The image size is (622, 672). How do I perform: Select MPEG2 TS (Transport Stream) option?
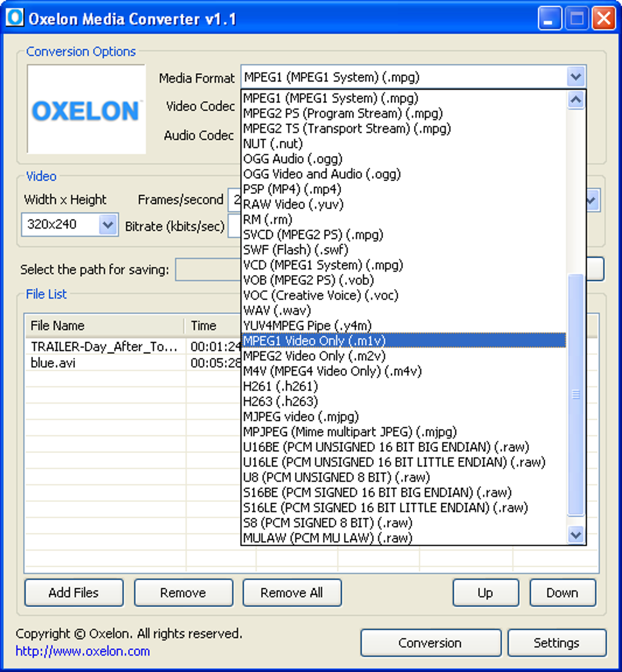(404, 129)
